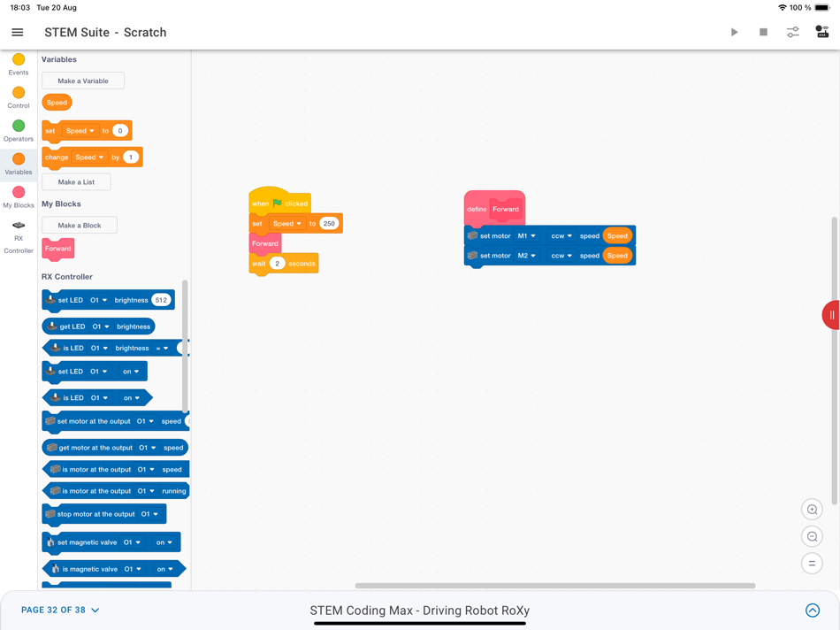Click Make a List button
The image size is (840, 630).
pyautogui.click(x=76, y=182)
